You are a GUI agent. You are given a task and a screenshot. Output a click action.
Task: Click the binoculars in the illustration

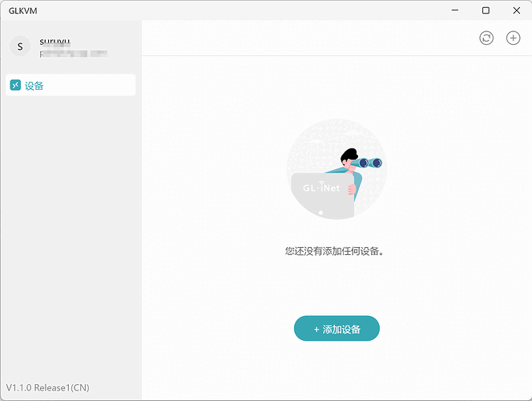[x=369, y=163]
